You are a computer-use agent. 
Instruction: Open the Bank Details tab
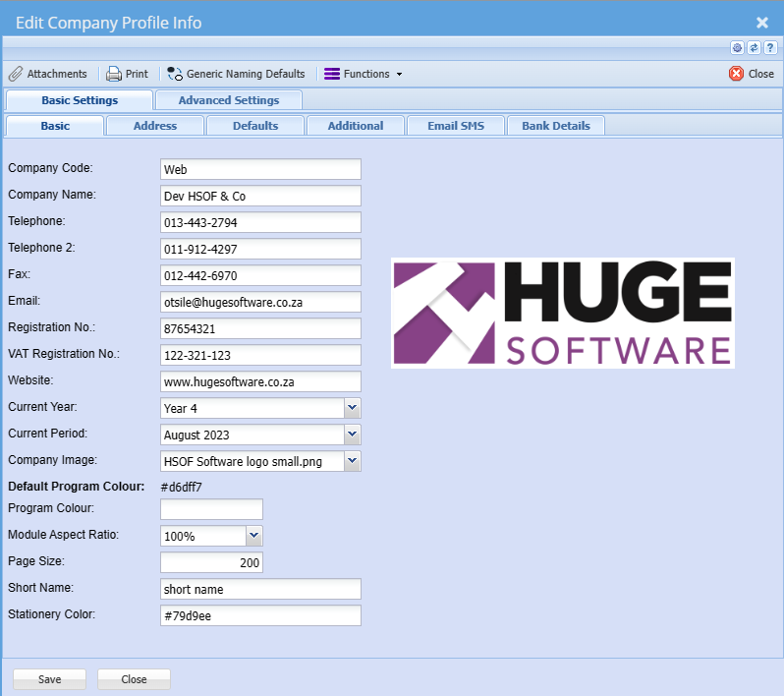point(555,126)
